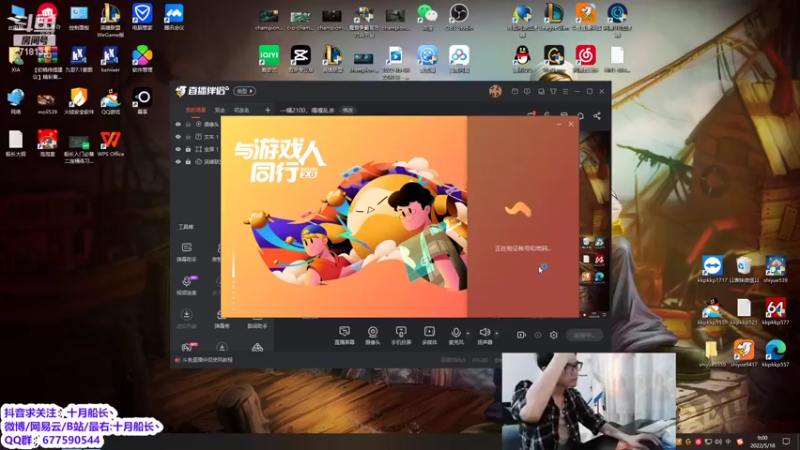The image size is (800, 450).
Task: Open the skin shirt icon in title bar
Action: tap(553, 91)
